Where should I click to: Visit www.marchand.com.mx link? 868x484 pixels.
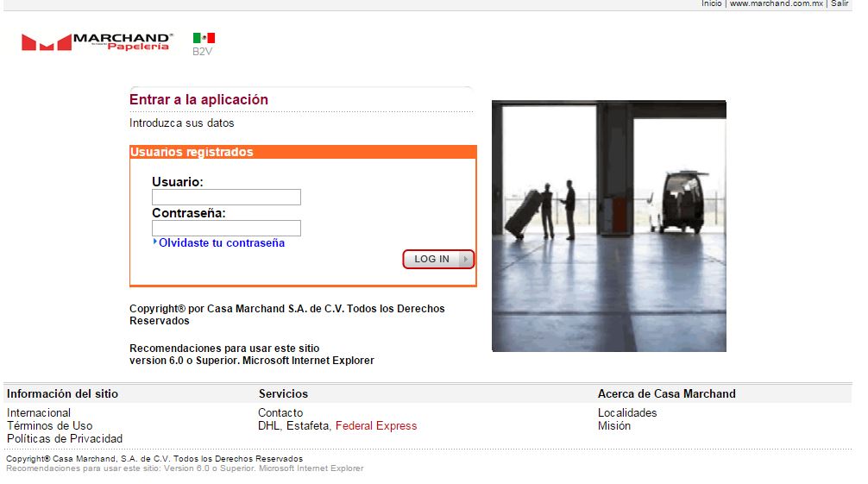[776, 3]
